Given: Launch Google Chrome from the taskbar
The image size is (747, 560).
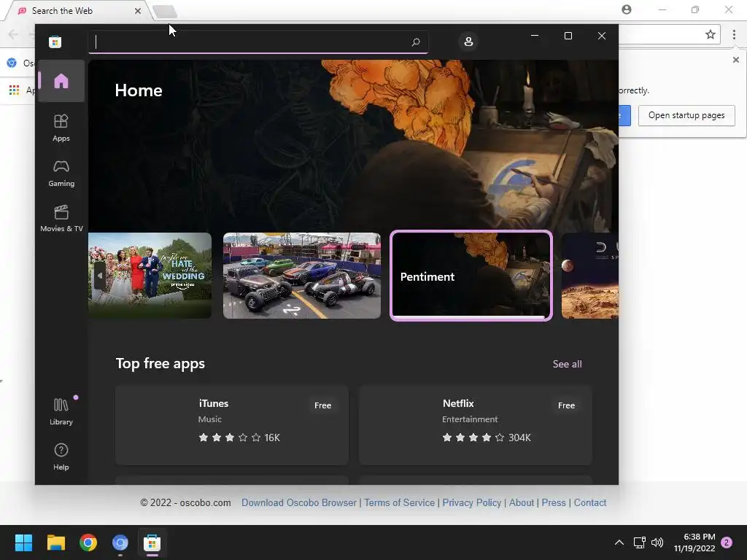Looking at the screenshot, I should (88, 542).
